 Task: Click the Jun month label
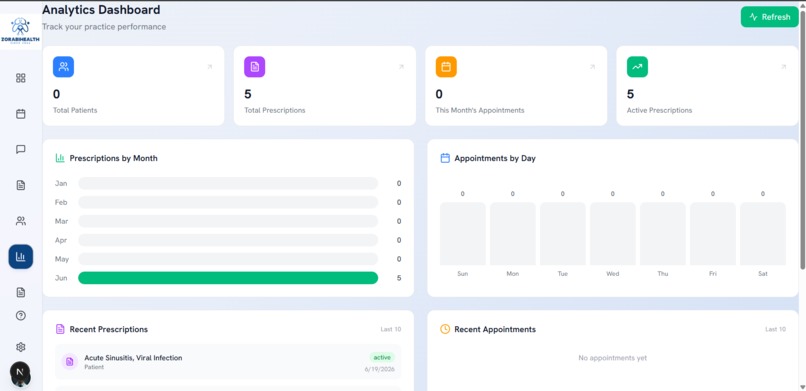tap(61, 278)
